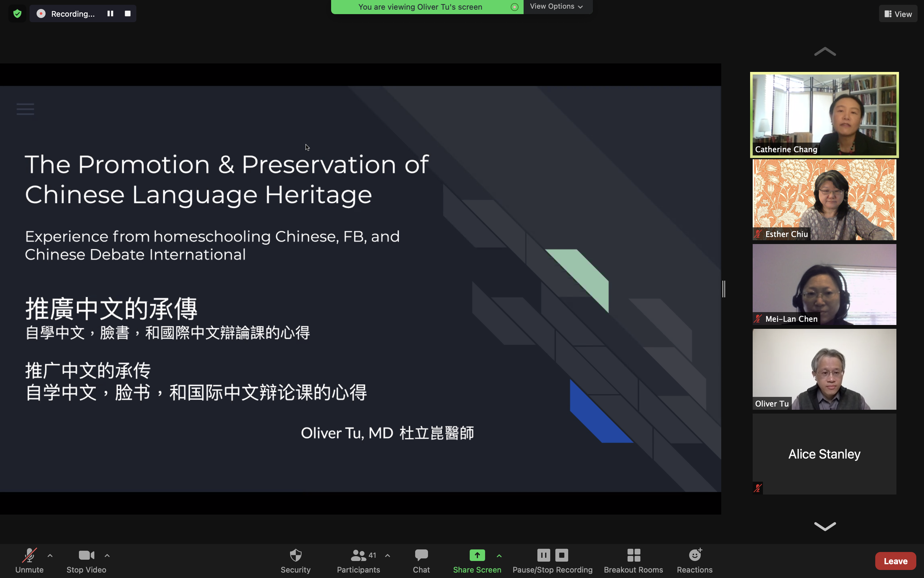Open Breakout Rooms
The width and height of the screenshot is (924, 578).
[633, 560]
